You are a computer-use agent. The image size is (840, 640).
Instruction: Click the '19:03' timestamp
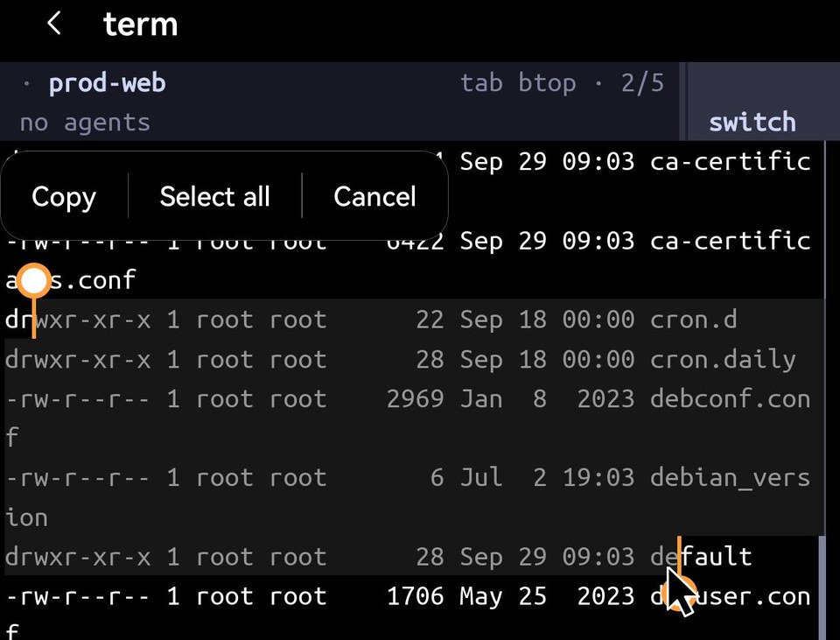(598, 477)
